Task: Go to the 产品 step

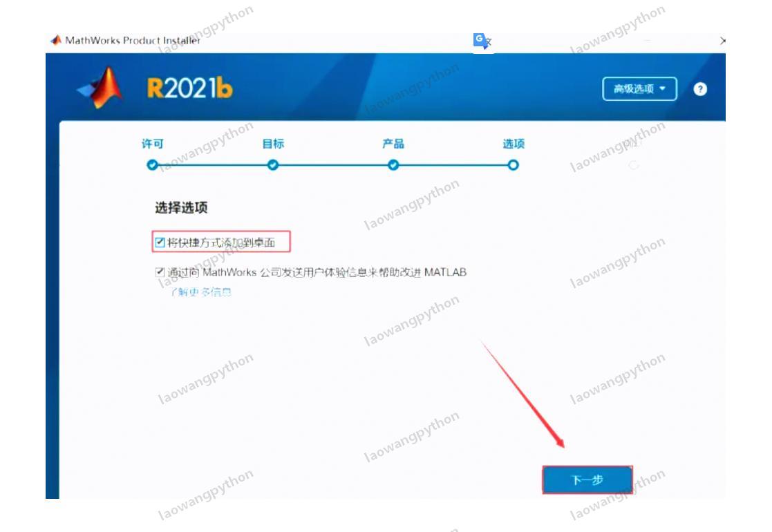Action: click(393, 144)
